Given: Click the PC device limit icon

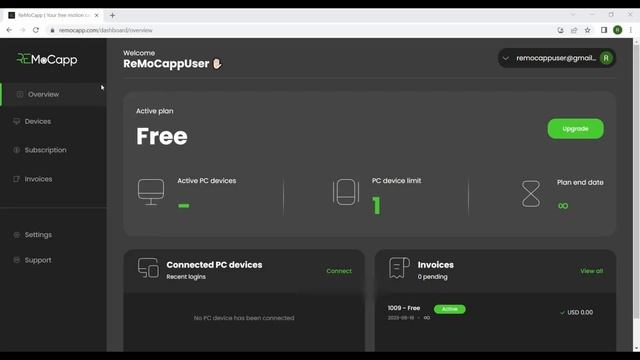Looking at the screenshot, I should 346,192.
